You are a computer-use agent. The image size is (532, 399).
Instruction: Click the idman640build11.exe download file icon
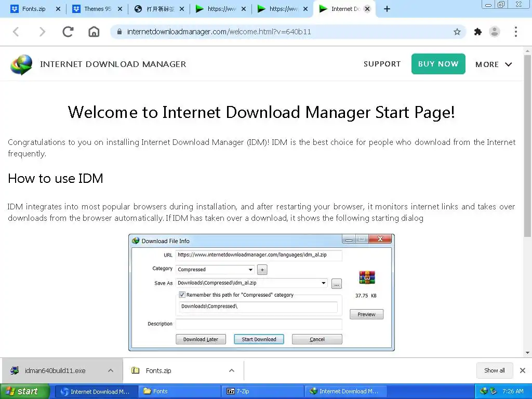click(x=15, y=370)
